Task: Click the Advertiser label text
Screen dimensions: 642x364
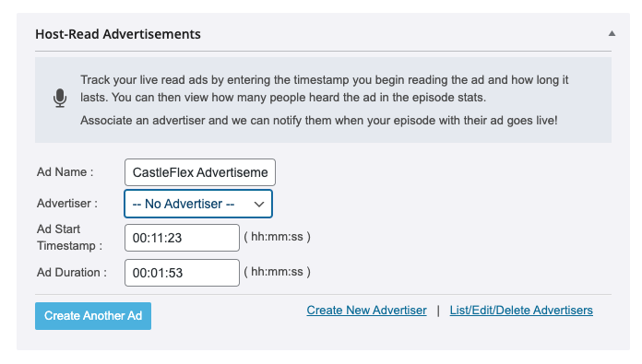Action: coord(67,204)
